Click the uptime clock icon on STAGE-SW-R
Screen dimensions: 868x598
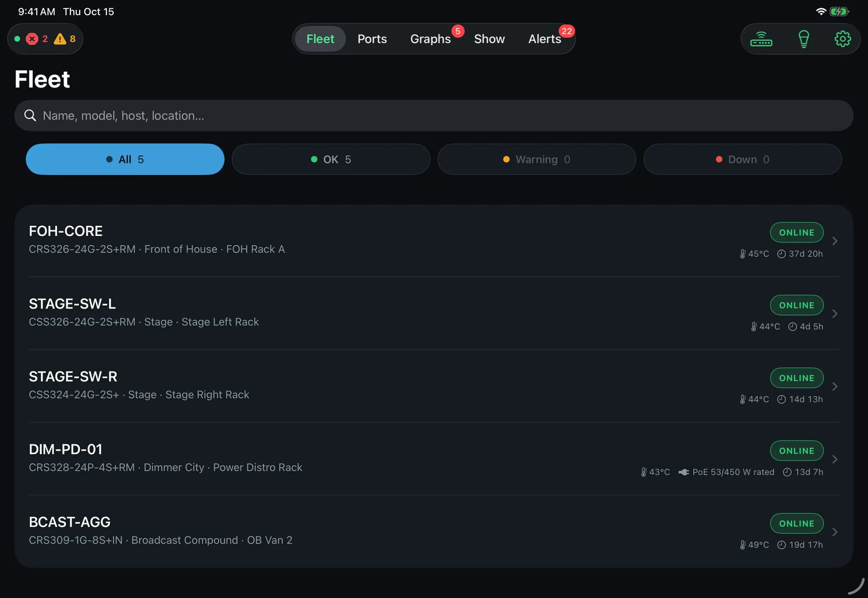tap(782, 399)
